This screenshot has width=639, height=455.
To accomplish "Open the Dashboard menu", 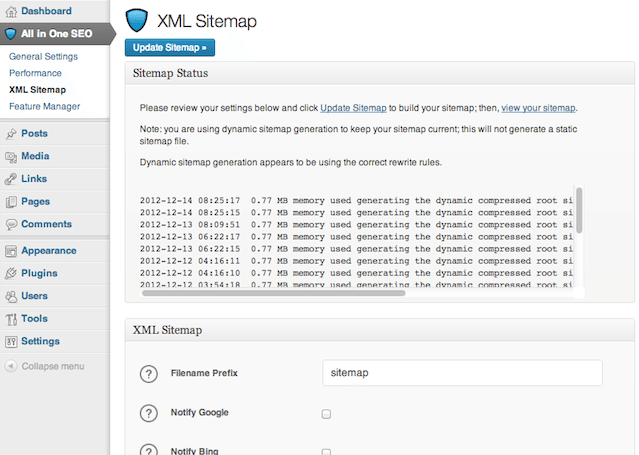I will click(46, 11).
